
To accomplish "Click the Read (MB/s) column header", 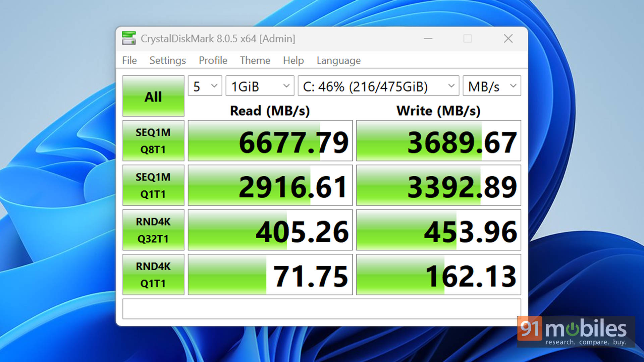I will point(270,111).
